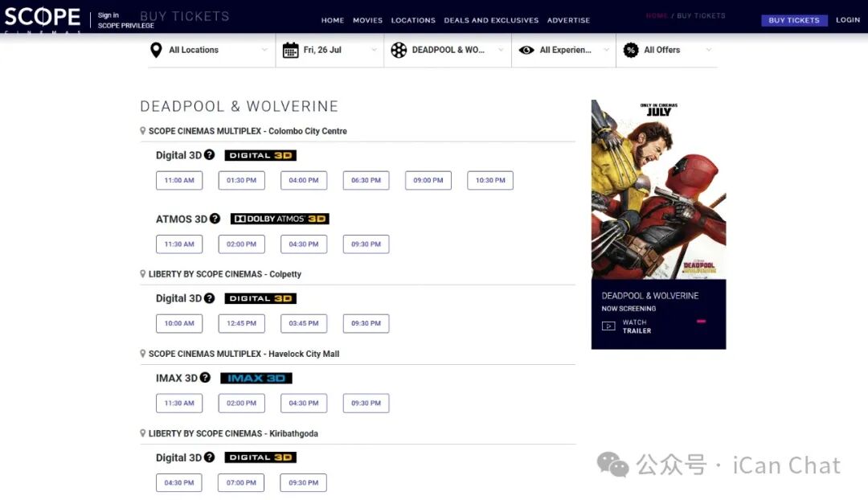
Task: Select 02:00 PM IMAX 3D showtime
Action: click(241, 403)
